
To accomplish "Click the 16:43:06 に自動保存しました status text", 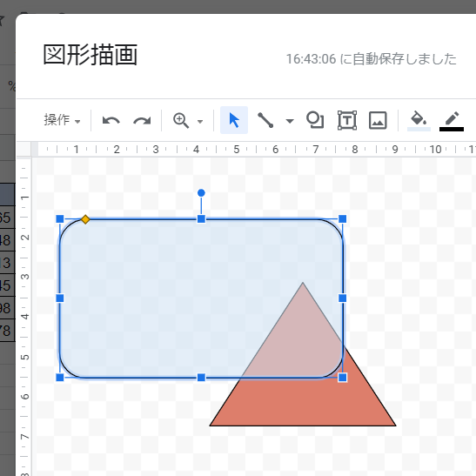I will click(372, 59).
